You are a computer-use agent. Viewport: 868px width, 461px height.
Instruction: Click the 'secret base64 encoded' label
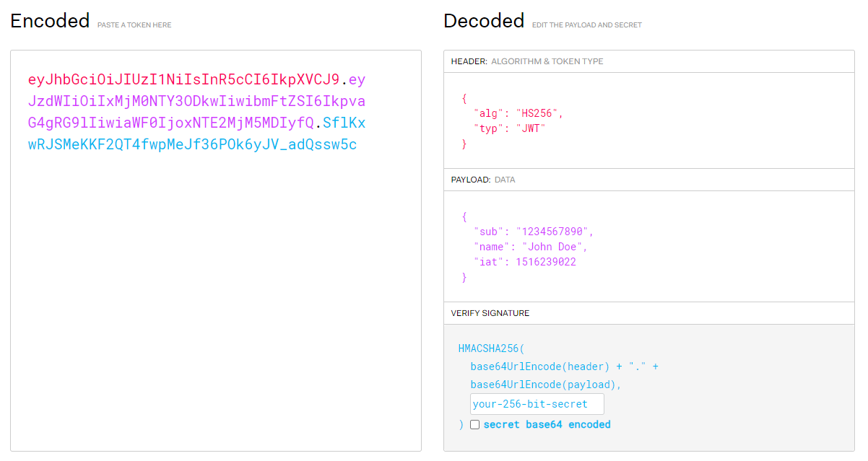[547, 425]
